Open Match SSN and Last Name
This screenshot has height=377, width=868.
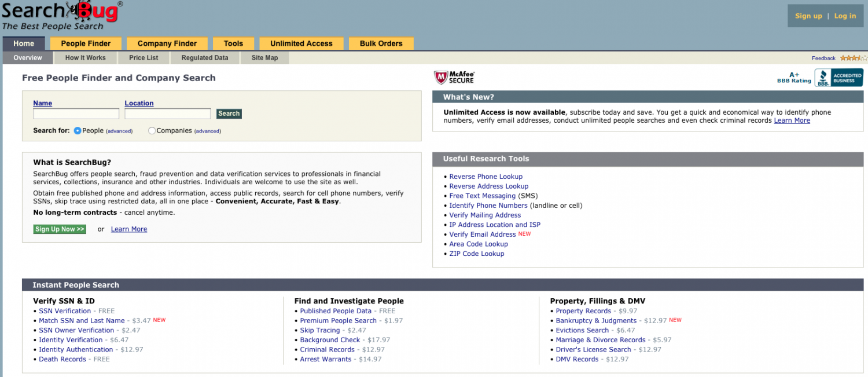point(82,321)
